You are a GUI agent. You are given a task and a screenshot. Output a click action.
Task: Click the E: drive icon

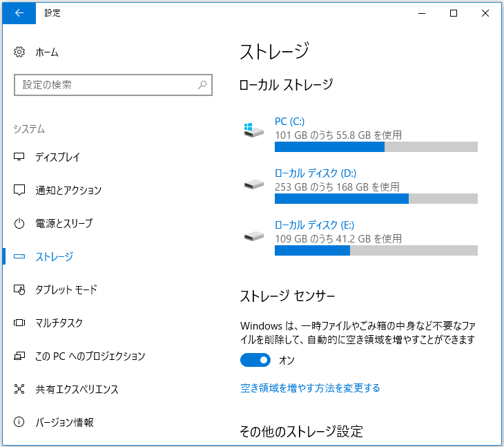point(253,237)
